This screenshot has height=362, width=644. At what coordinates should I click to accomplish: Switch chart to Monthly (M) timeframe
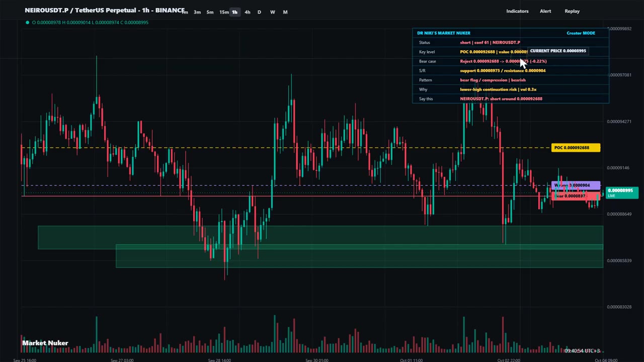[285, 12]
